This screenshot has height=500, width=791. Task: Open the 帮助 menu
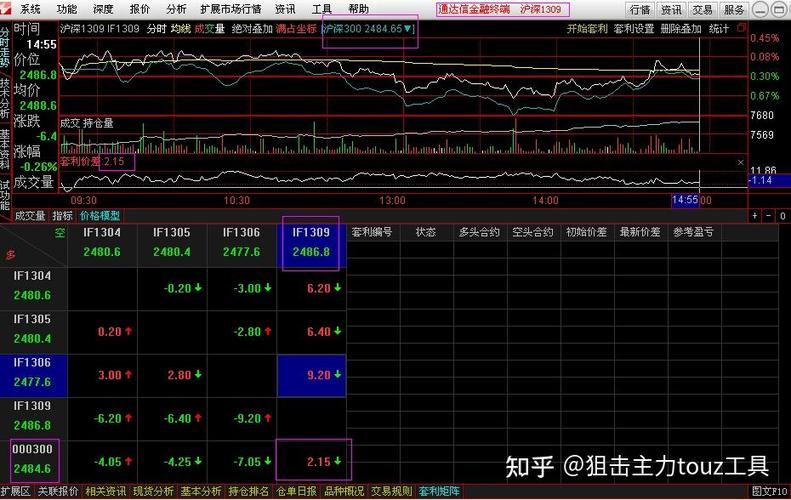click(x=359, y=9)
